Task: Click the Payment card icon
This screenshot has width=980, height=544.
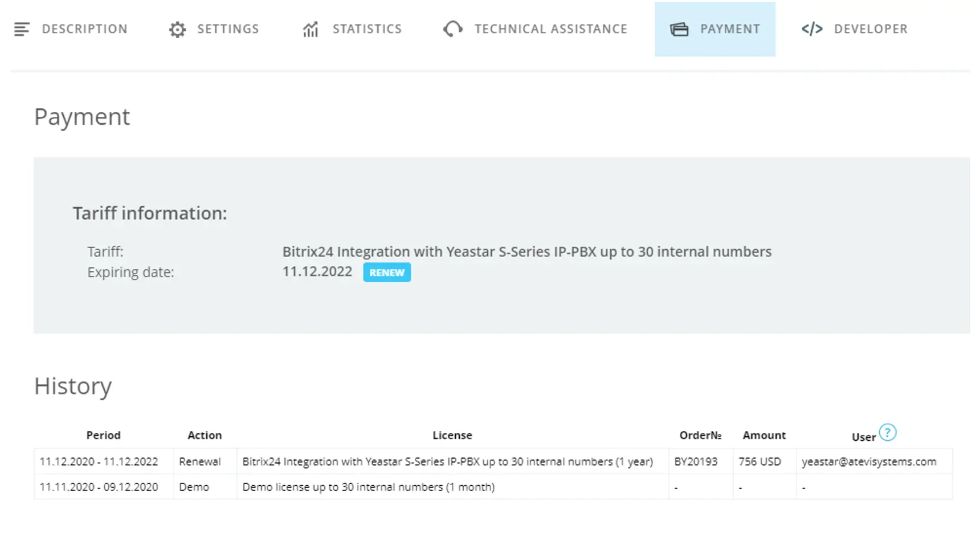Action: tap(679, 29)
